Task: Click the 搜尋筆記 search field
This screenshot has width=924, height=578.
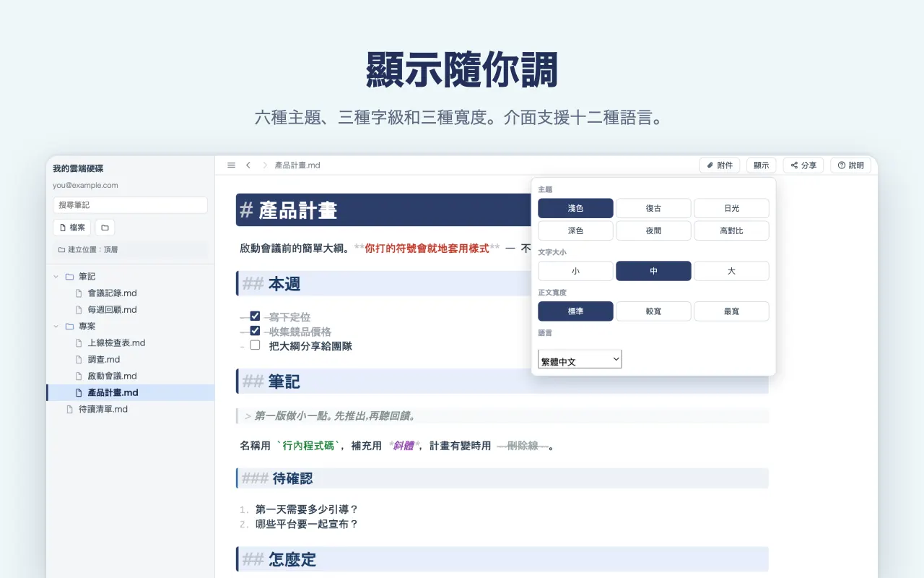Action: (130, 205)
